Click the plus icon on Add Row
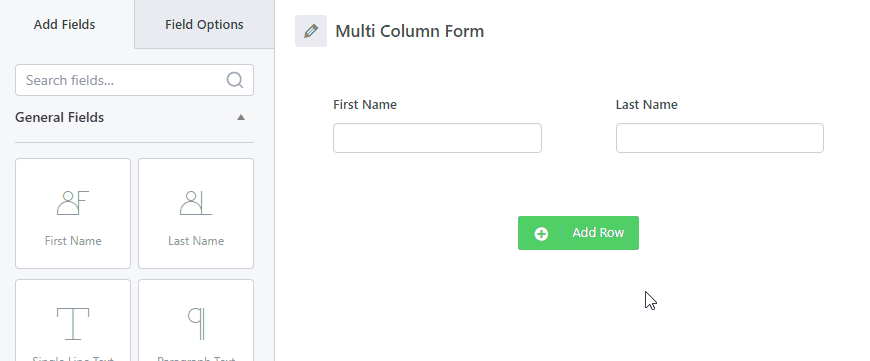The width and height of the screenshot is (870, 361). pos(541,233)
